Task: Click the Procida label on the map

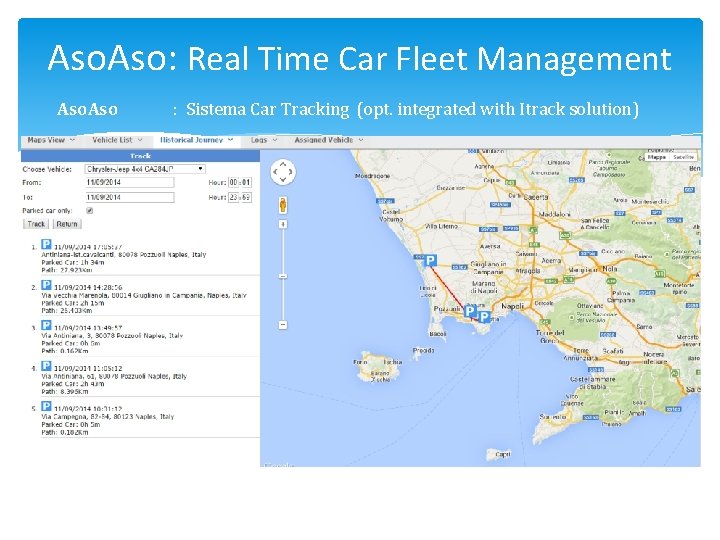Action: pyautogui.click(x=423, y=350)
